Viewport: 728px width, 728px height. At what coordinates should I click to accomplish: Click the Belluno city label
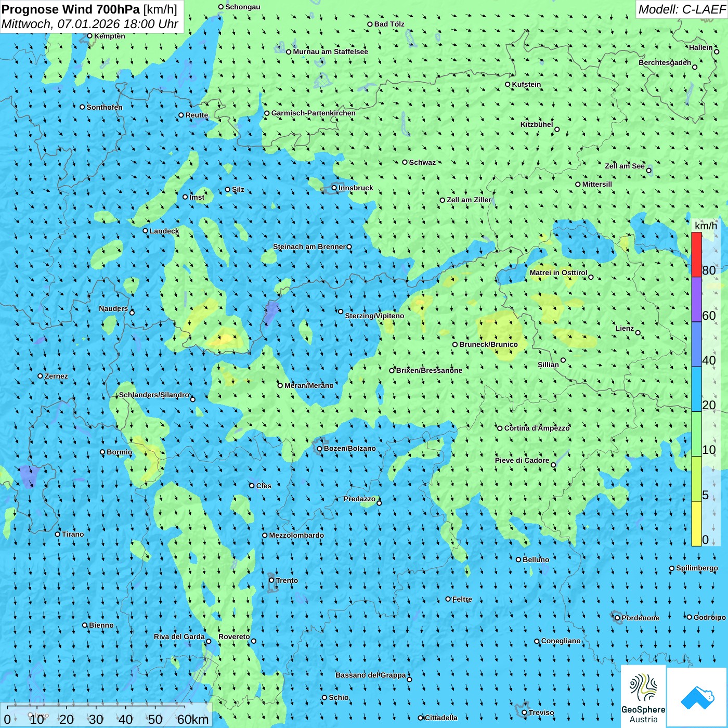[536, 560]
